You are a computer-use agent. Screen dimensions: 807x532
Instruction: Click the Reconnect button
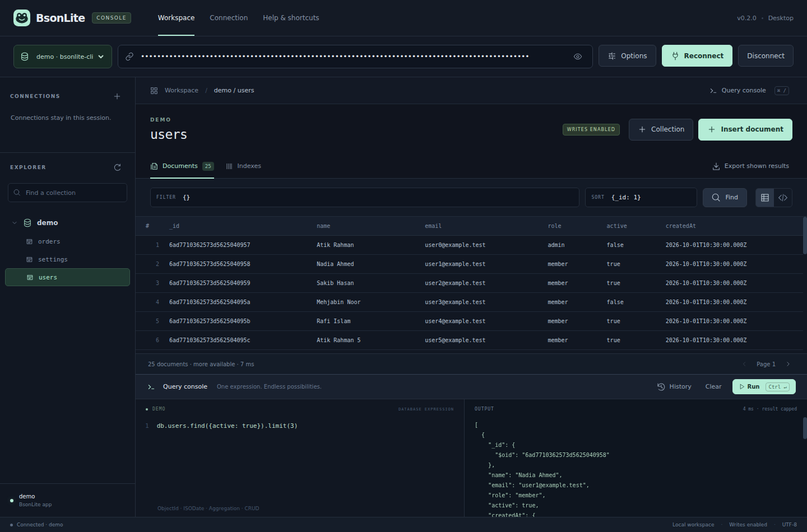[697, 56]
